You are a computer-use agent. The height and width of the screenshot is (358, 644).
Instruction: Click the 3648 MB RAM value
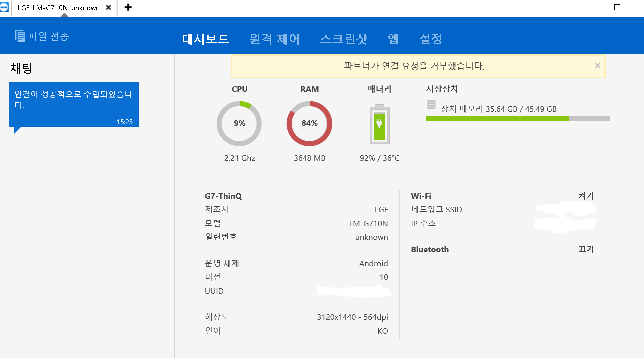pyautogui.click(x=310, y=158)
